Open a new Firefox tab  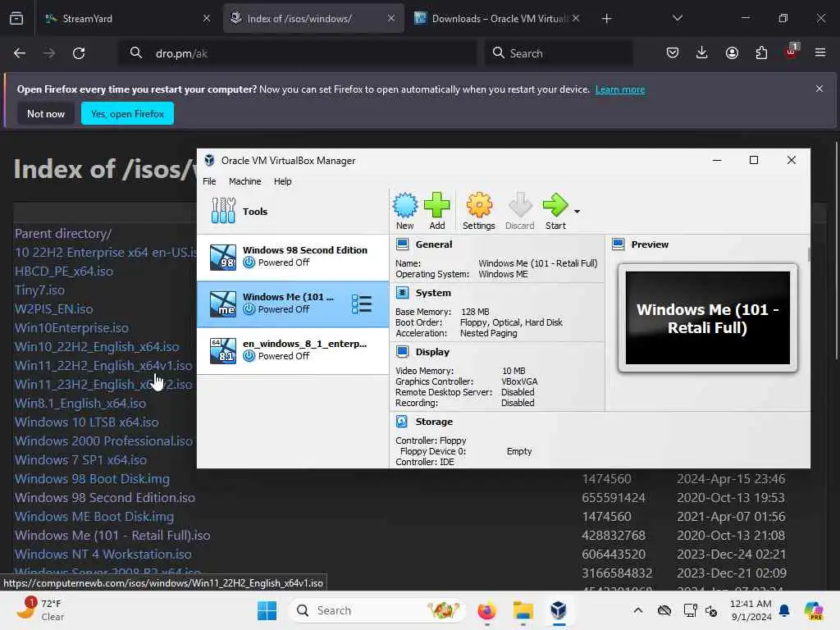(606, 19)
